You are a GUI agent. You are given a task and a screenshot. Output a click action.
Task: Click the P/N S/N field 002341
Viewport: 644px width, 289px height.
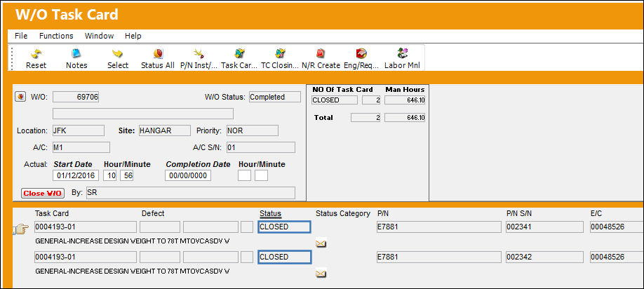click(544, 227)
